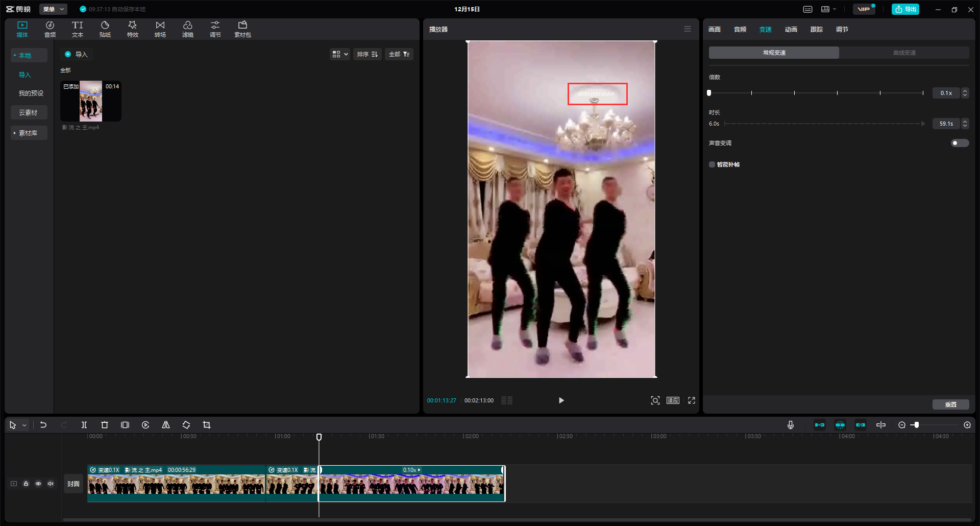This screenshot has height=526, width=980.
Task: Click the split clip icon
Action: (x=84, y=425)
